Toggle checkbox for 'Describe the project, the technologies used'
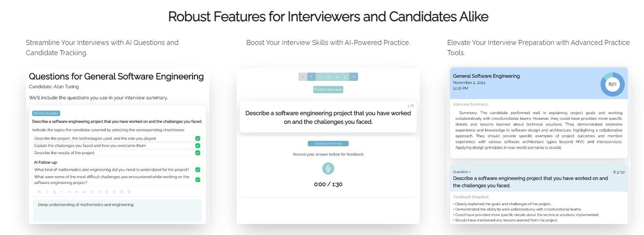Viewport: 644px width, 235px height. pyautogui.click(x=197, y=138)
